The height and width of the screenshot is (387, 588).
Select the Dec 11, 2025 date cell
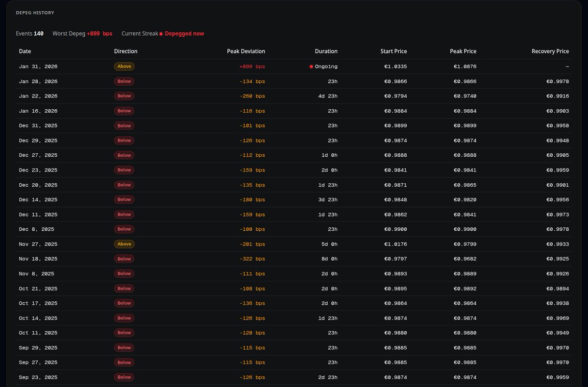(x=38, y=215)
